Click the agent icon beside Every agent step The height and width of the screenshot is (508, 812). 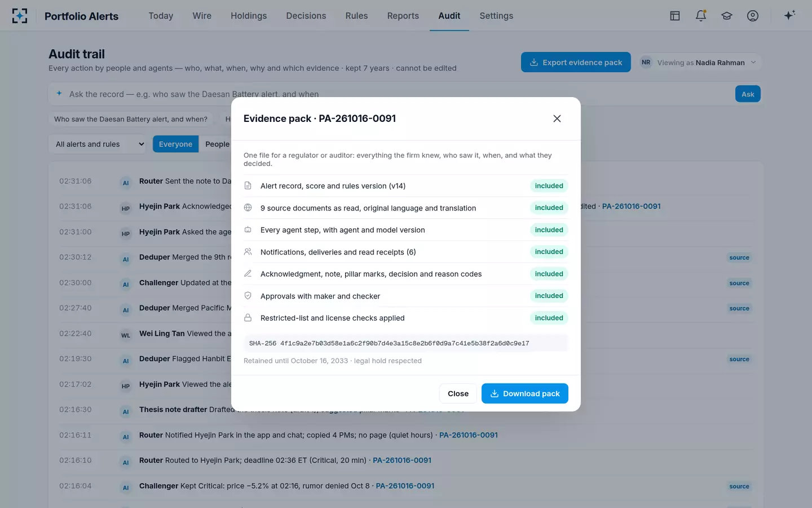(x=248, y=230)
